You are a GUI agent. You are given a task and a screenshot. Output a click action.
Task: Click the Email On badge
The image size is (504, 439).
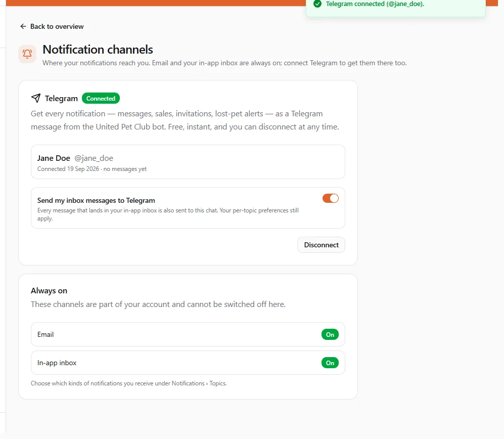(x=330, y=334)
